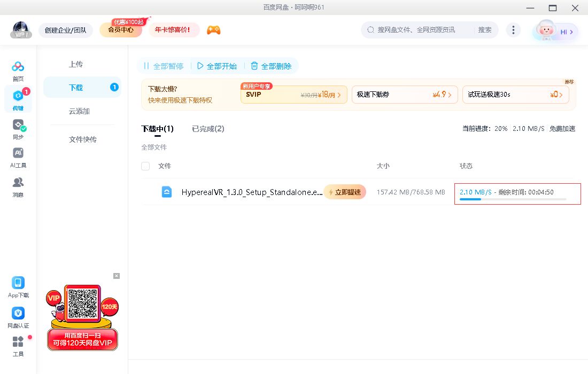Screen dimensions: 588x374
Task: Click the file name HyperealVR_1.3.0_Setup_Standalone
Action: [x=252, y=192]
